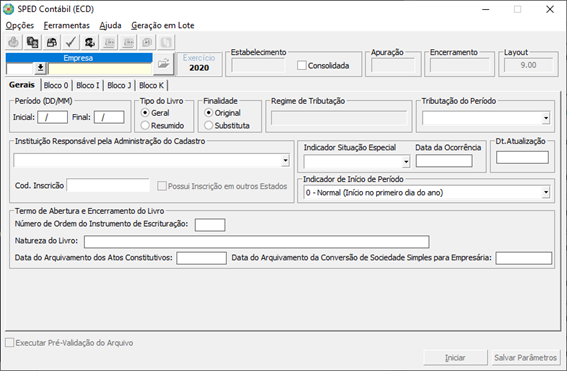This screenshot has width=567, height=371.
Task: Click the Estabelecimento field
Action: [x=257, y=65]
